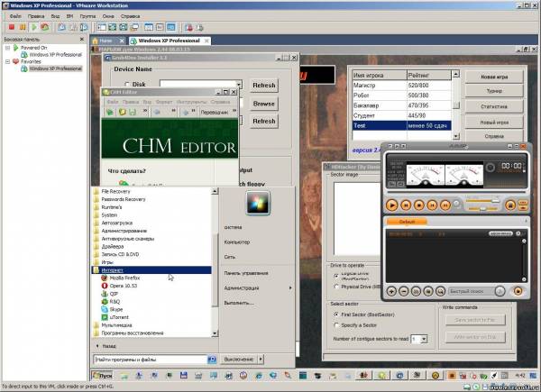Adjust the AIMP balance slider
The image size is (541, 392).
click(x=483, y=209)
